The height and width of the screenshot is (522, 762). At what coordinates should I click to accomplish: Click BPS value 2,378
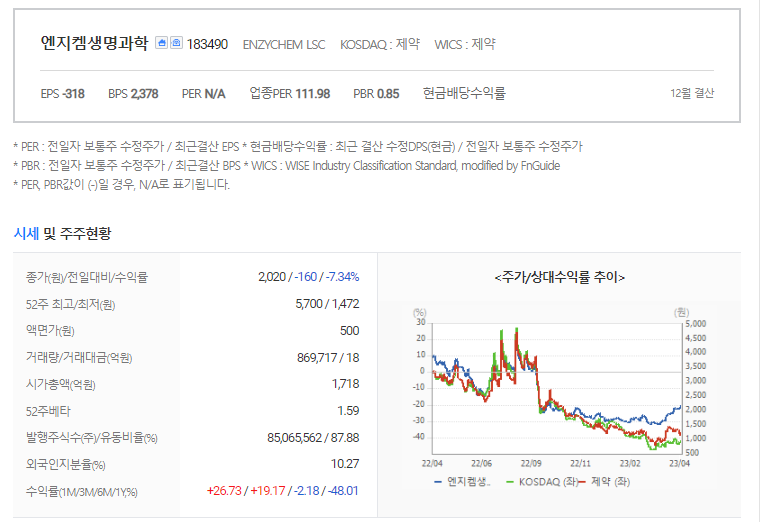144,93
